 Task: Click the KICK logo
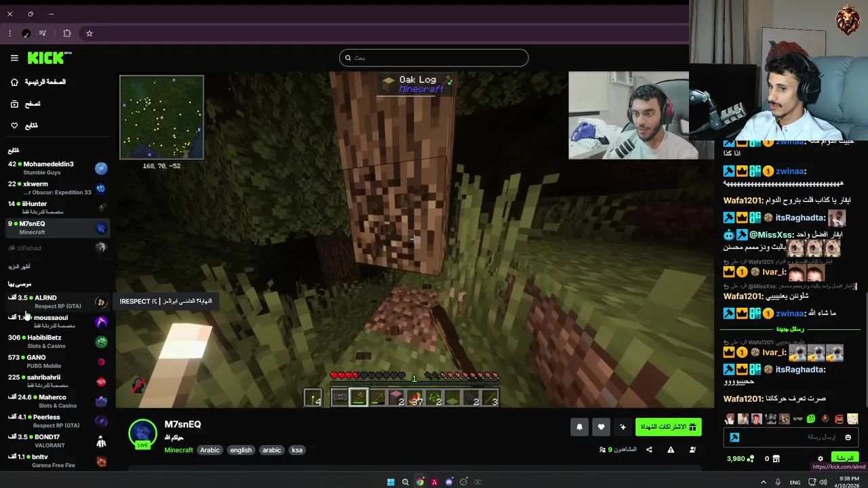tap(49, 58)
